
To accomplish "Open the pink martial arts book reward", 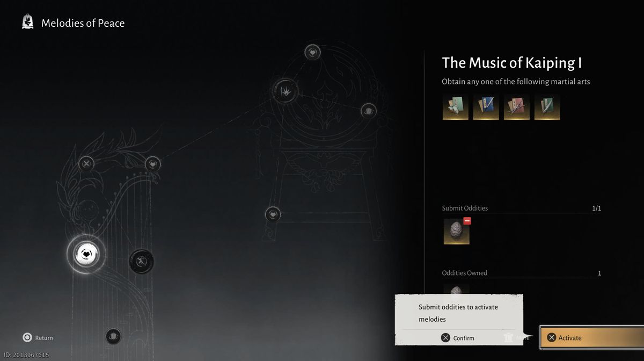I will pos(516,107).
